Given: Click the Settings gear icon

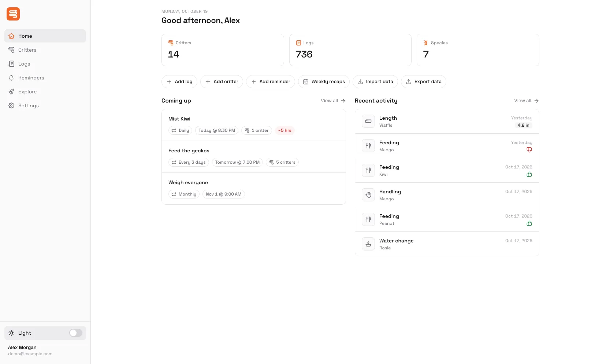Looking at the screenshot, I should coord(11,105).
